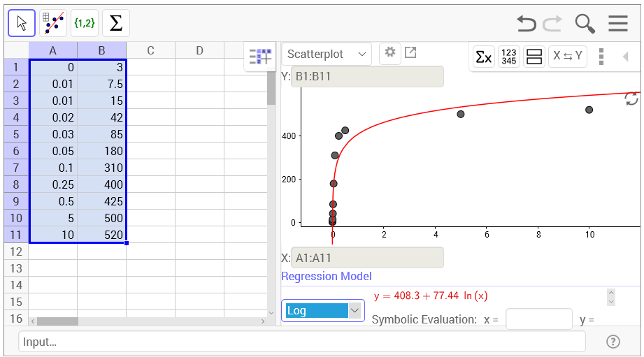Click the Symbolic Evaluation x input field
644x357 pixels.
[538, 319]
